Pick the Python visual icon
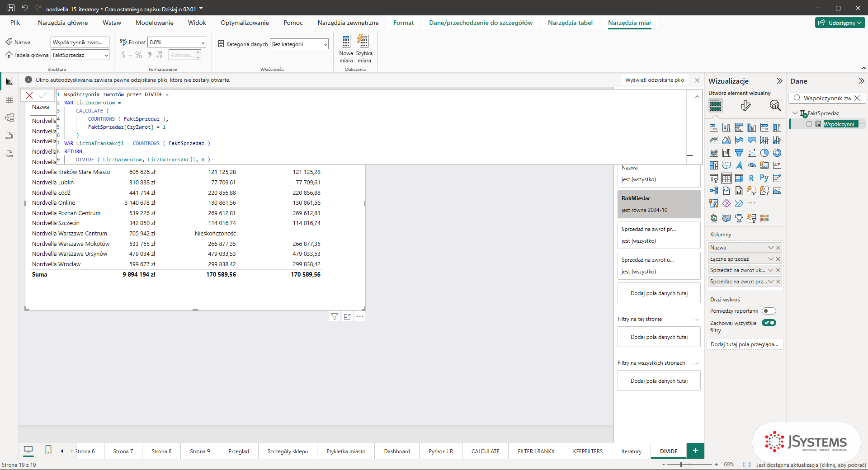 [x=764, y=178]
